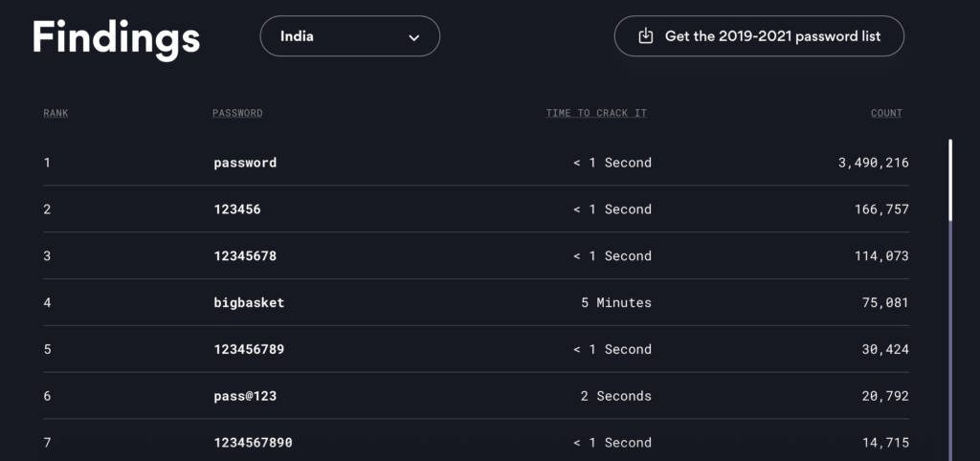The width and height of the screenshot is (980, 461).
Task: Sort table by COUNT column header
Action: pyautogui.click(x=886, y=113)
